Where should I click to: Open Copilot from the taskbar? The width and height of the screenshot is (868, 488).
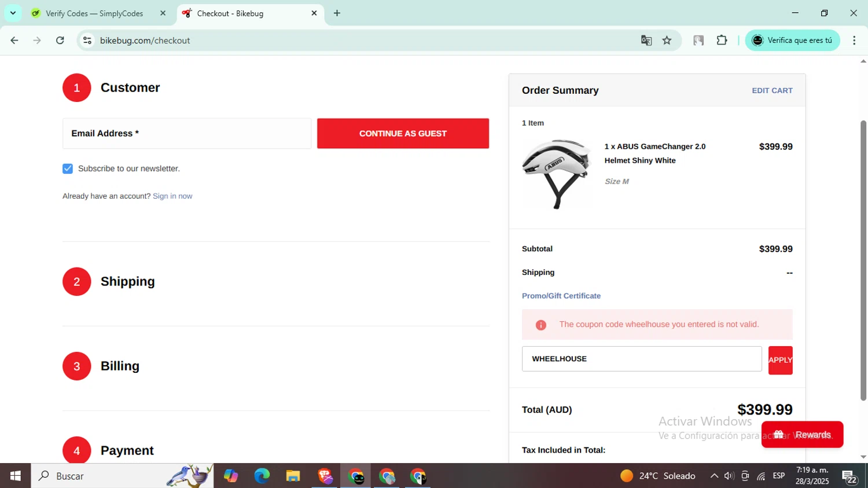pyautogui.click(x=231, y=476)
